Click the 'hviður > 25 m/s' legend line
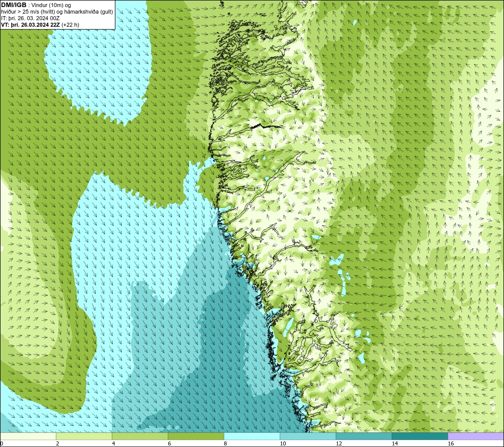 (x=57, y=12)
